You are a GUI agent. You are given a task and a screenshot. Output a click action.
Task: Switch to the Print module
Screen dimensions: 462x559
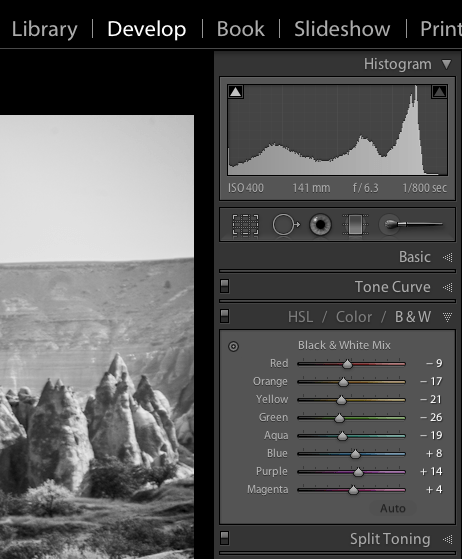tap(441, 29)
